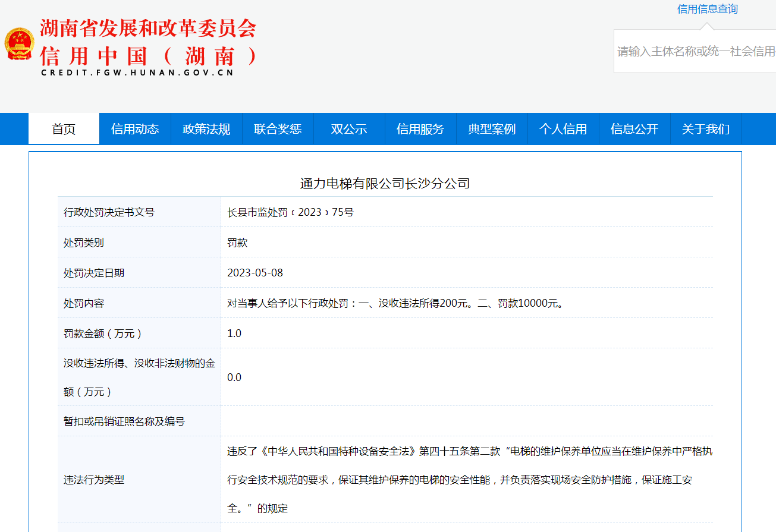Focus the 主体名称 search input field
This screenshot has width=776, height=532.
696,52
